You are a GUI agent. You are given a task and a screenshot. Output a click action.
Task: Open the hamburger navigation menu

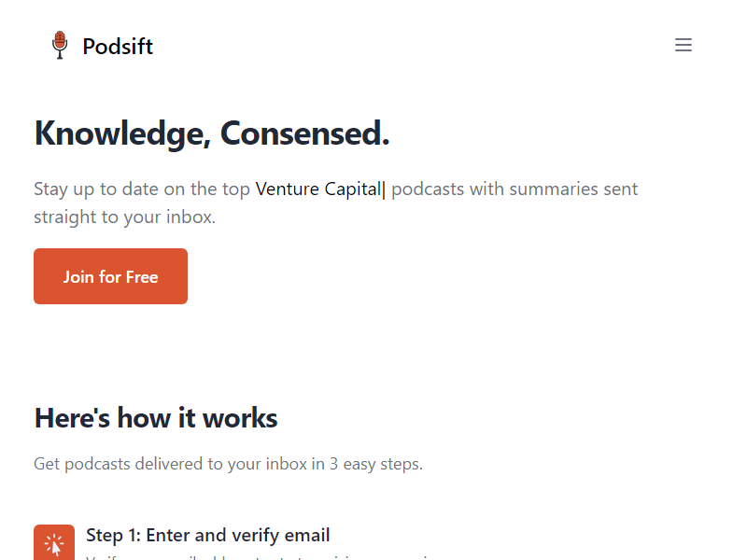pos(684,45)
